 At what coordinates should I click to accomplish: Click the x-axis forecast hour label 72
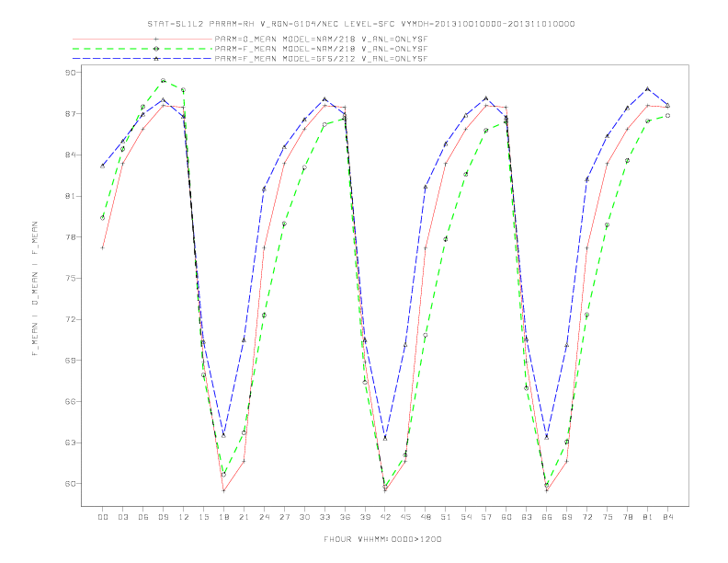[587, 517]
